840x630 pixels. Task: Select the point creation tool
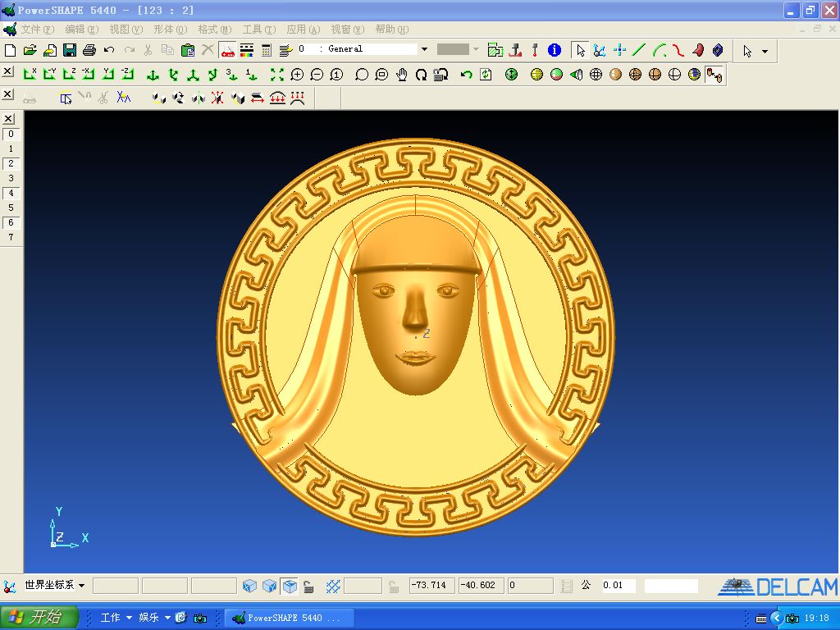tap(619, 50)
